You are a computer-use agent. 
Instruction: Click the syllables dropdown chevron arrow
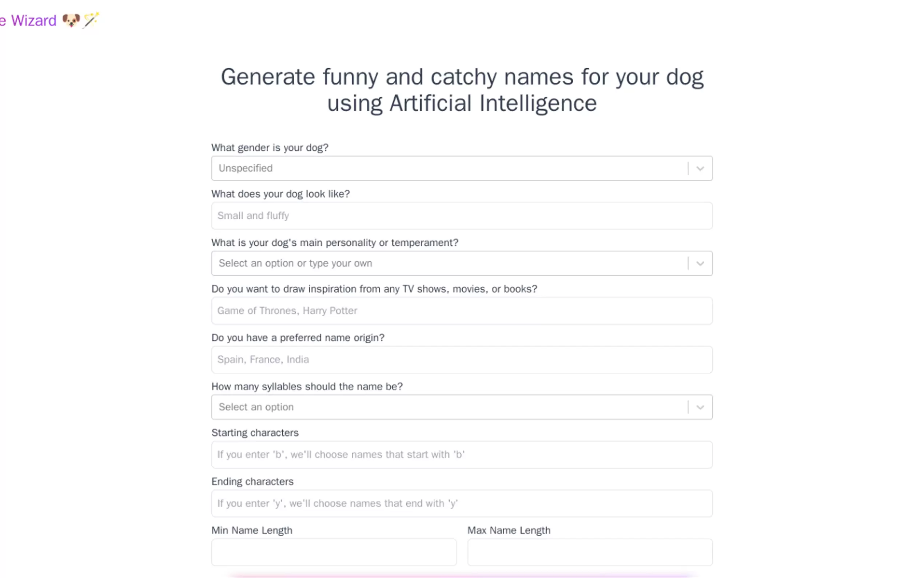pos(700,407)
